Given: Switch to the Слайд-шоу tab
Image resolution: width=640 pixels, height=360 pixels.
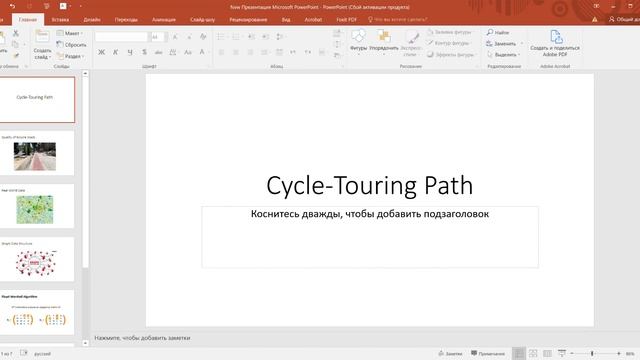Looking at the screenshot, I should tap(202, 19).
